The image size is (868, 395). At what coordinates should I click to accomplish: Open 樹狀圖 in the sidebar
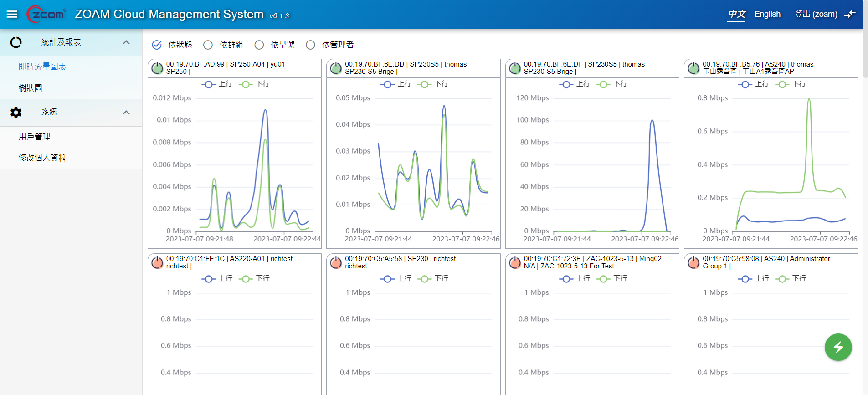click(x=31, y=88)
